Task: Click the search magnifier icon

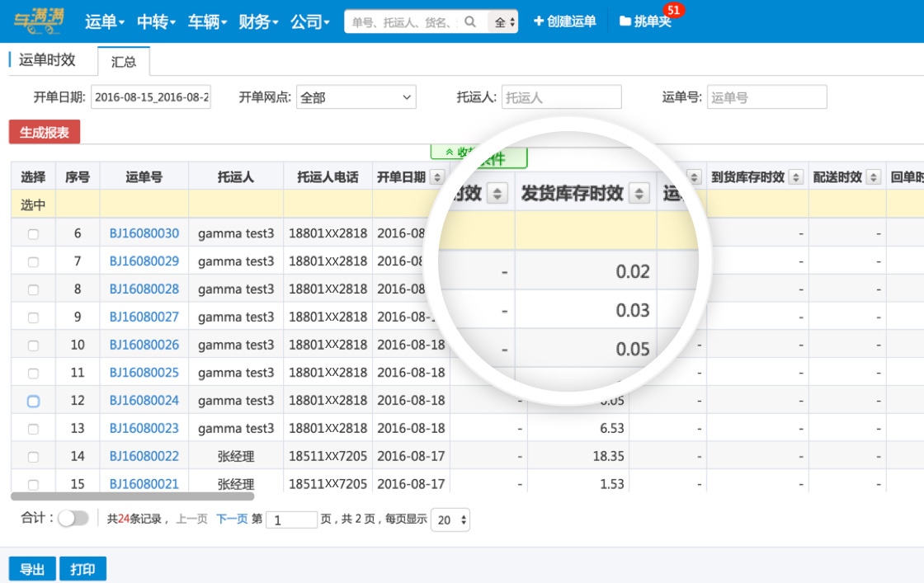Action: tap(470, 21)
